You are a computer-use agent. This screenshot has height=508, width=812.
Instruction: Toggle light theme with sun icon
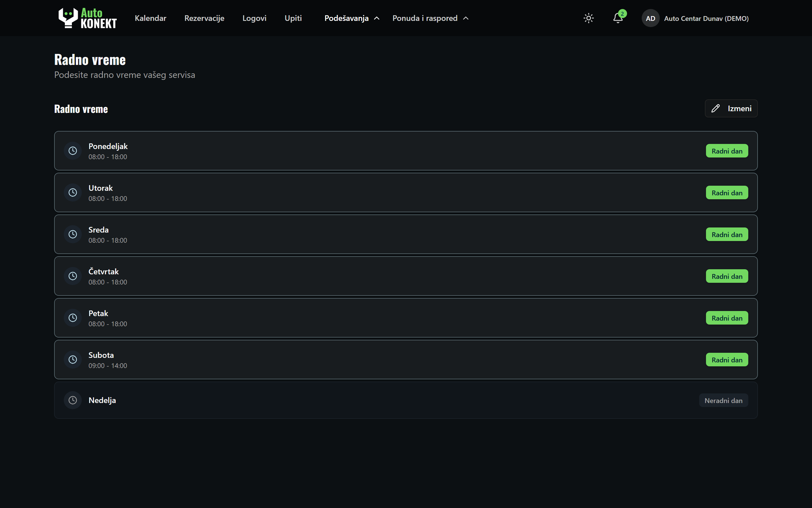pyautogui.click(x=588, y=18)
